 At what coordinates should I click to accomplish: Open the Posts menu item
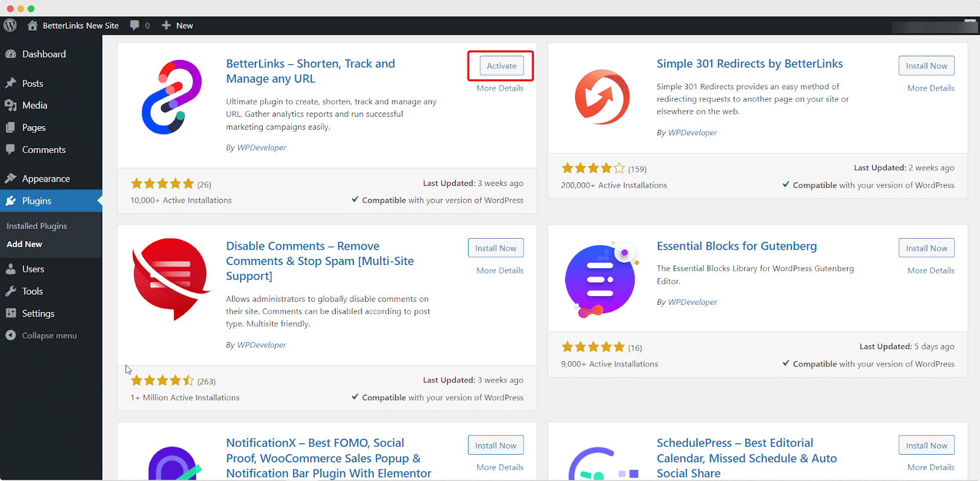point(51,83)
